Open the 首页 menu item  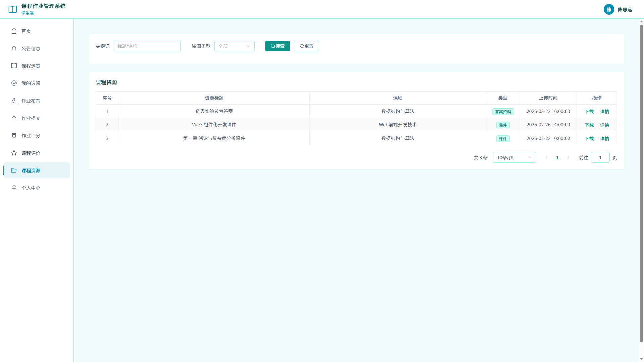click(x=37, y=31)
